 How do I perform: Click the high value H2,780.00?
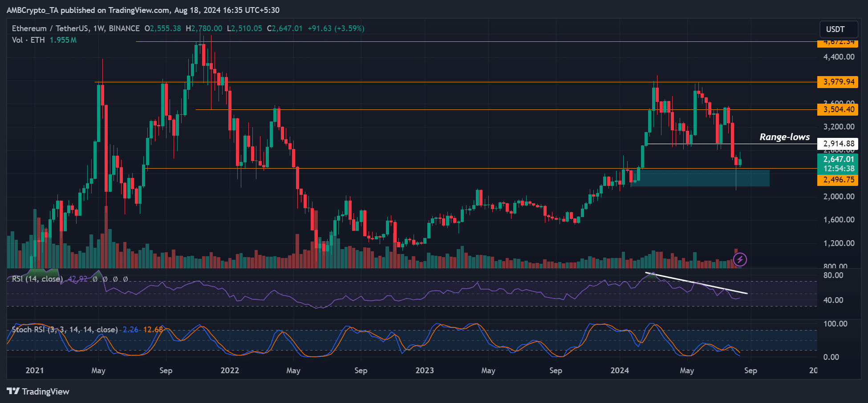204,28
